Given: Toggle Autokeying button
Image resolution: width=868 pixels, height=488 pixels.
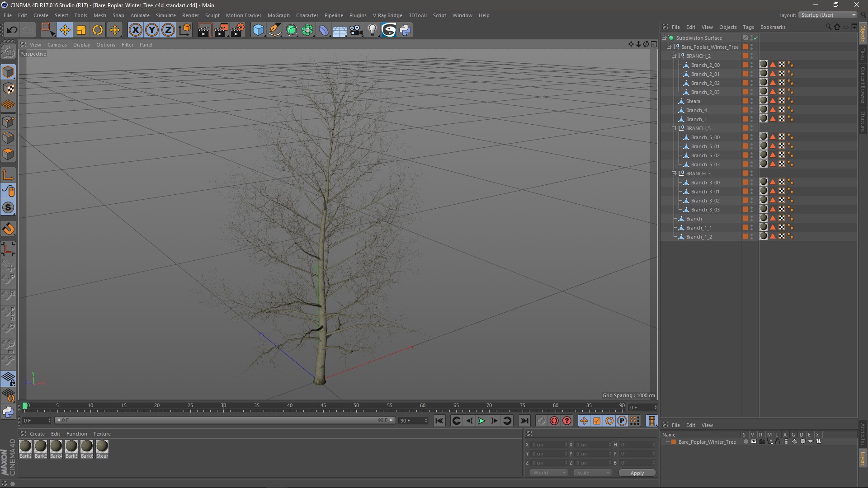Looking at the screenshot, I should coord(554,421).
